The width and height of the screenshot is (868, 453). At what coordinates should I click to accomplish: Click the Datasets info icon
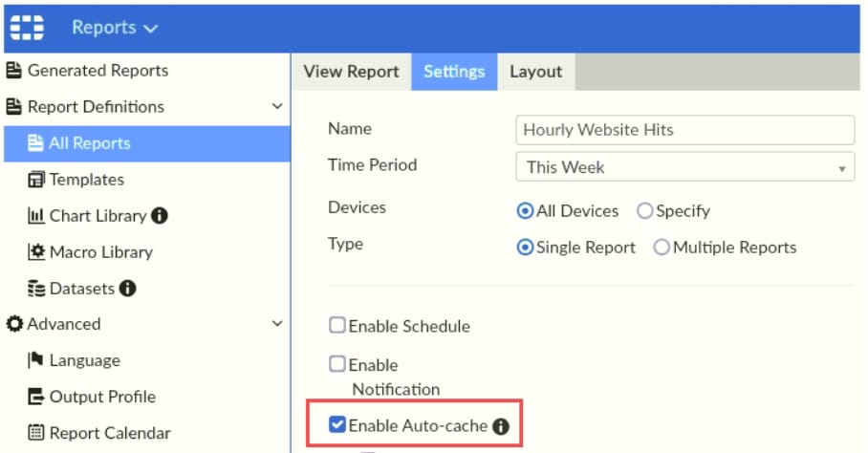coord(127,289)
